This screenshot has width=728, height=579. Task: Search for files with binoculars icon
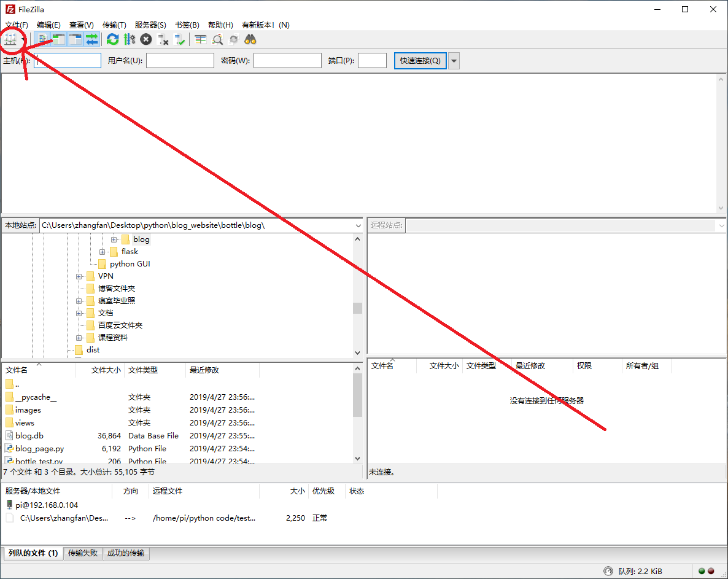(x=250, y=40)
